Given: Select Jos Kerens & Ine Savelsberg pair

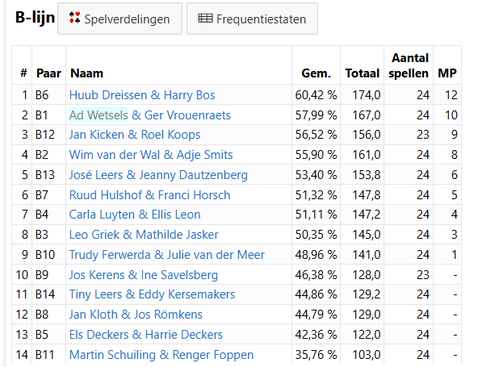Looking at the screenshot, I should tap(143, 275).
